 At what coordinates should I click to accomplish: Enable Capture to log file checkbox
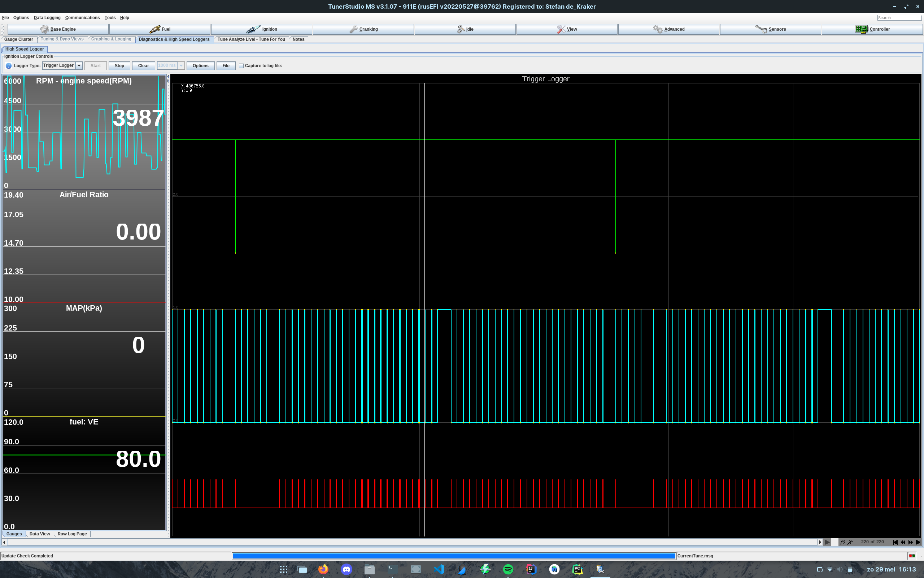coord(241,66)
